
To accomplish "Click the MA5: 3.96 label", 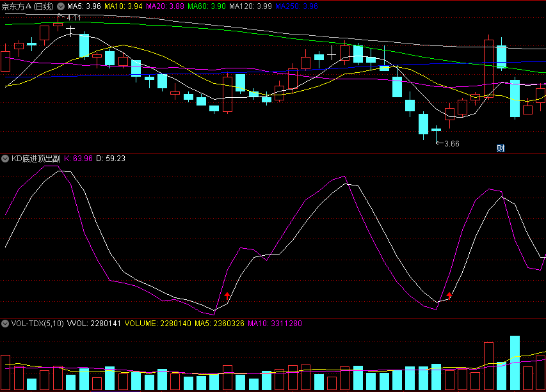I will click(x=84, y=6).
